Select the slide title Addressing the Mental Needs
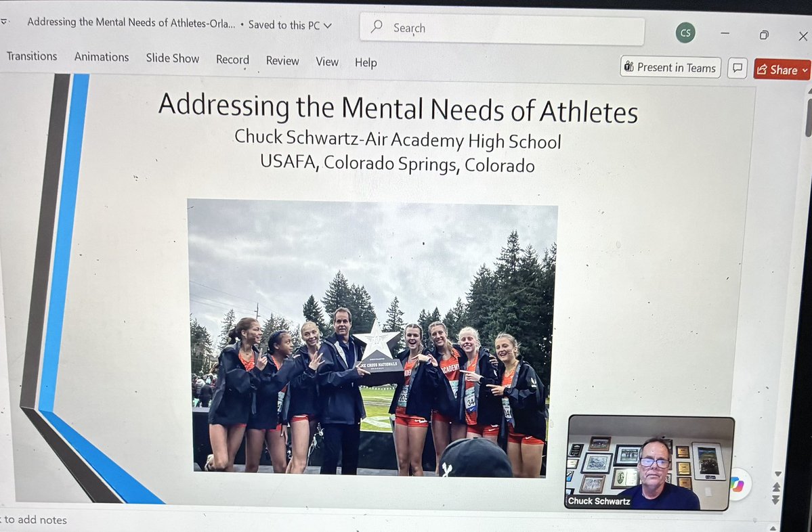 [x=398, y=108]
